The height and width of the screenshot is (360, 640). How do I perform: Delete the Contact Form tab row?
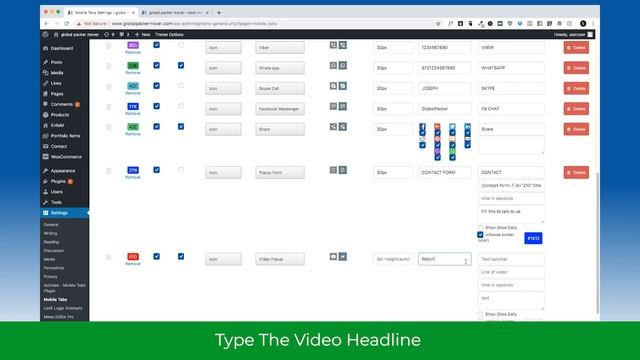576,172
